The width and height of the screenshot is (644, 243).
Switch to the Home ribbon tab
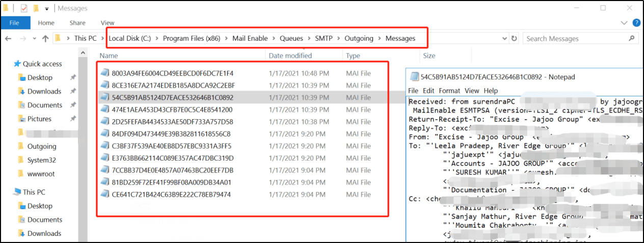pos(46,23)
